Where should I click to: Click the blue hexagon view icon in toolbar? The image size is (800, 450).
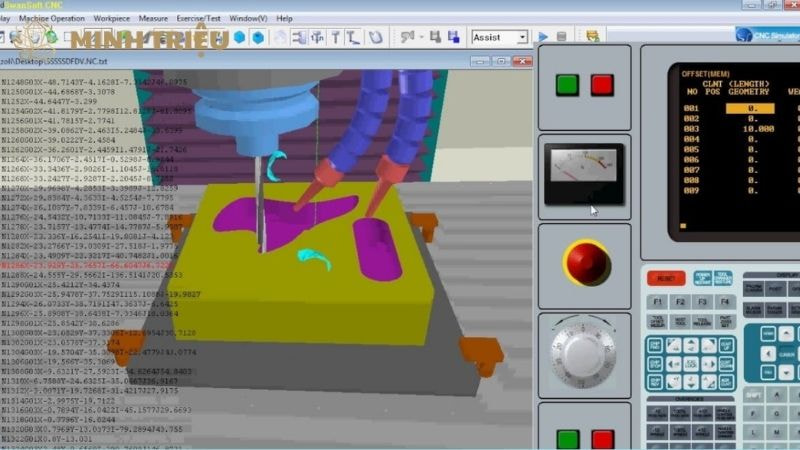(x=239, y=38)
